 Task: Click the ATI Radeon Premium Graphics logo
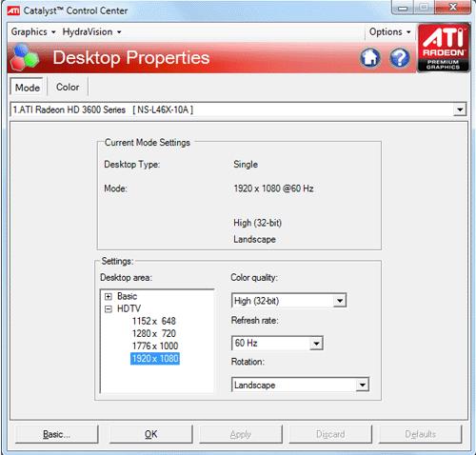click(x=444, y=49)
